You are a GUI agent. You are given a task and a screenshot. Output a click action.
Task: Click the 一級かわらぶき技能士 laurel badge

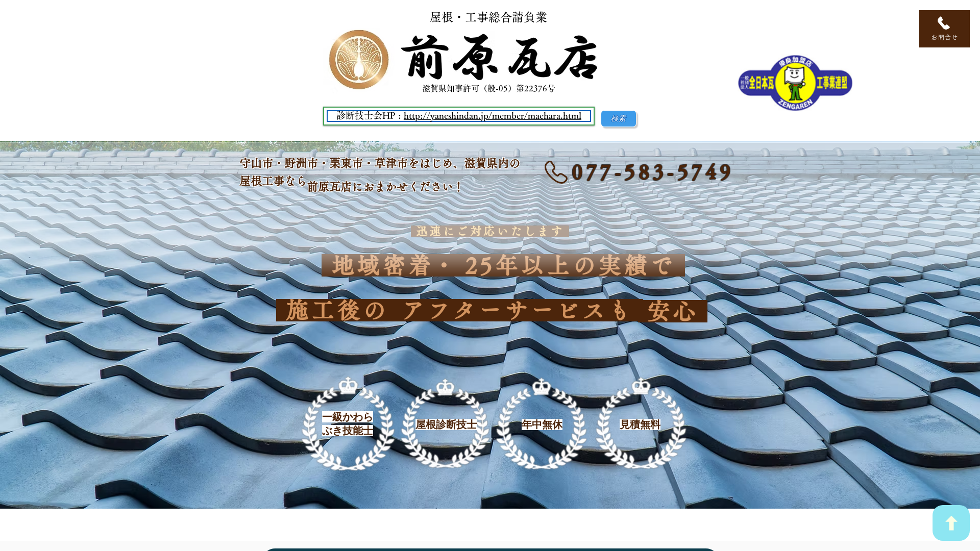[348, 424]
